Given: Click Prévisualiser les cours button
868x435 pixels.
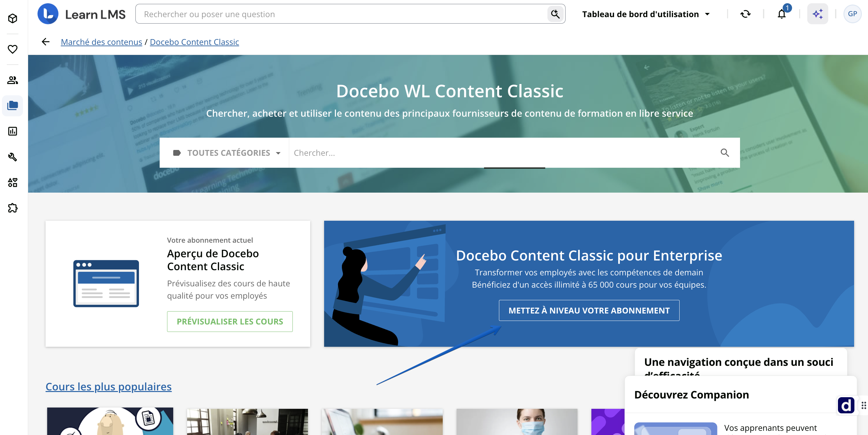Looking at the screenshot, I should pyautogui.click(x=230, y=322).
